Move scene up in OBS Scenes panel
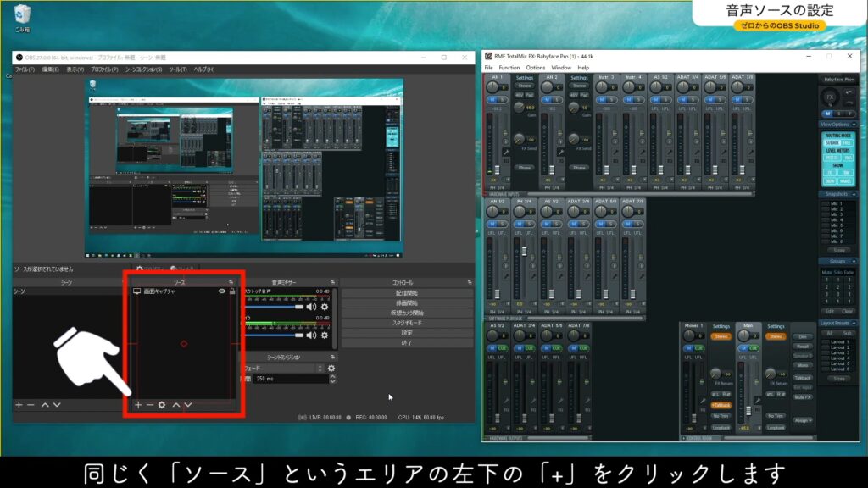 coord(45,405)
